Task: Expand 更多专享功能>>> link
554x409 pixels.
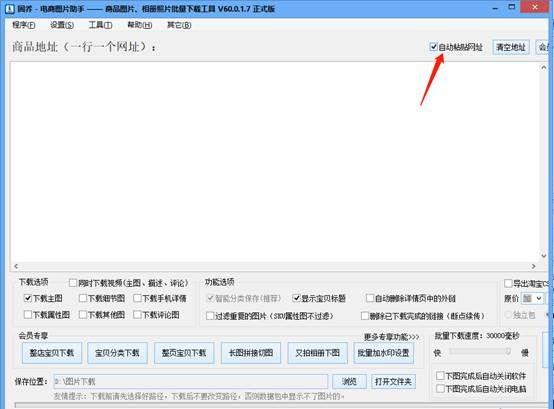Action: (x=391, y=337)
